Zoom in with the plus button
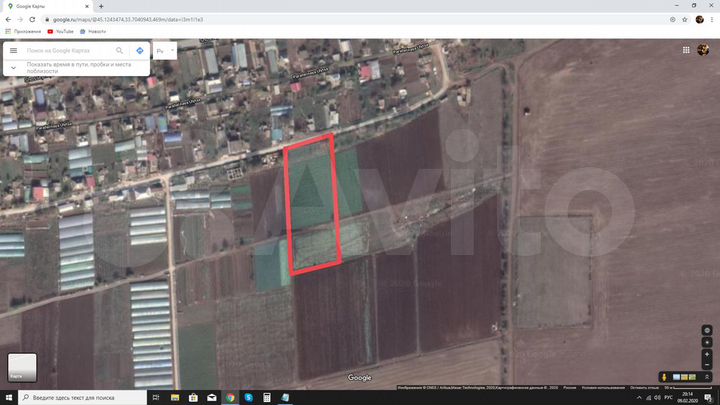The image size is (720, 405). pyautogui.click(x=707, y=354)
